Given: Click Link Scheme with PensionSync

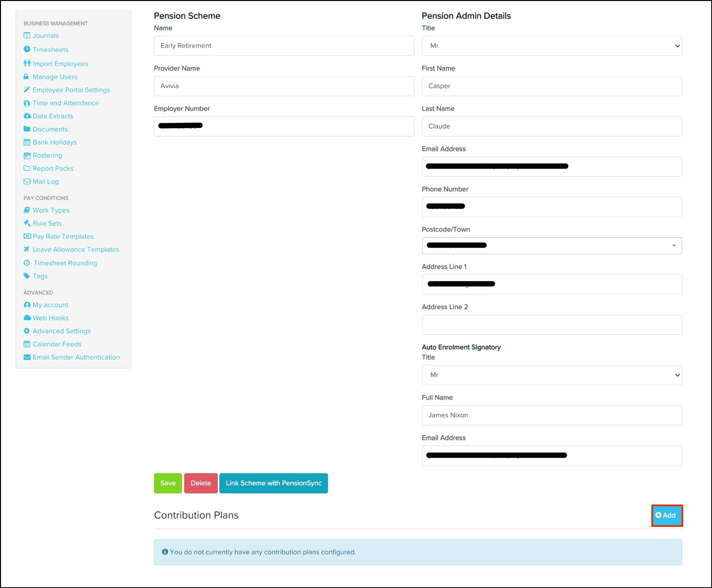Looking at the screenshot, I should coord(273,483).
